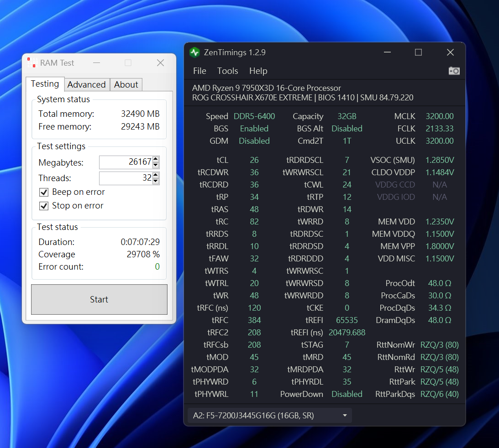Click the PowerDown Disabled value
The width and height of the screenshot is (499, 448).
347,394
